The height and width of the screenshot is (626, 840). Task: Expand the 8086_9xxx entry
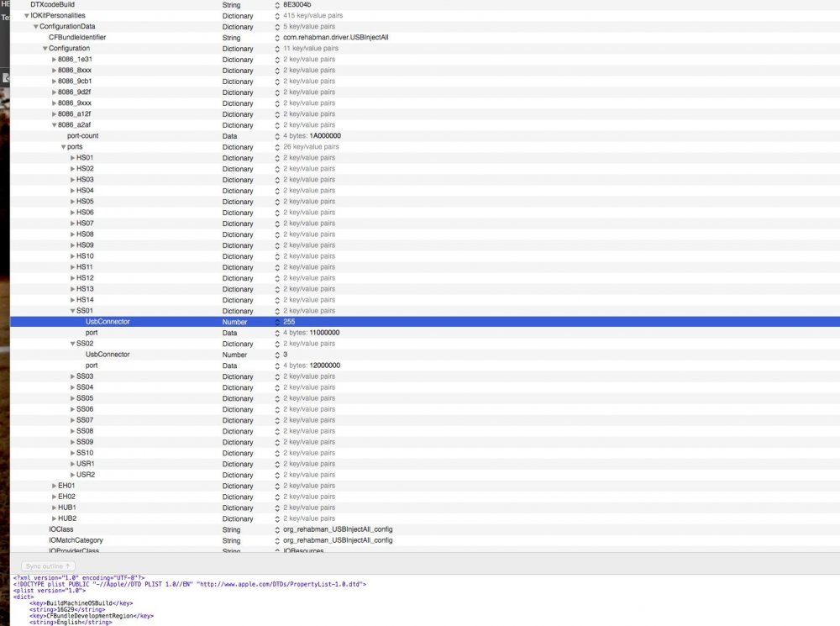pos(54,103)
